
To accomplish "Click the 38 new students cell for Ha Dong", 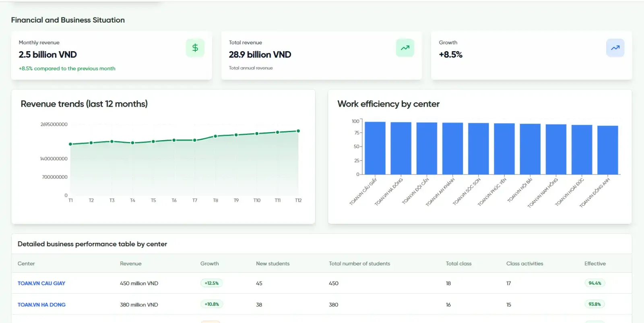I will pyautogui.click(x=259, y=304).
